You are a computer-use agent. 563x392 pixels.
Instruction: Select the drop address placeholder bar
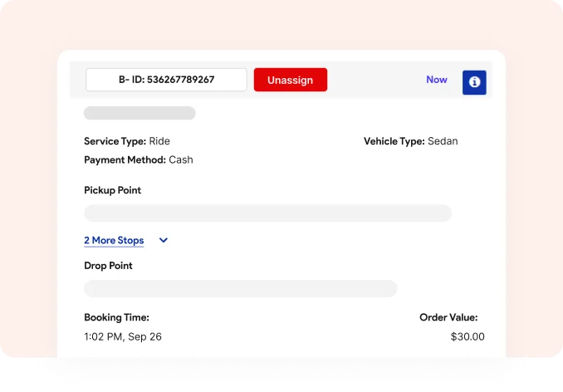point(241,289)
